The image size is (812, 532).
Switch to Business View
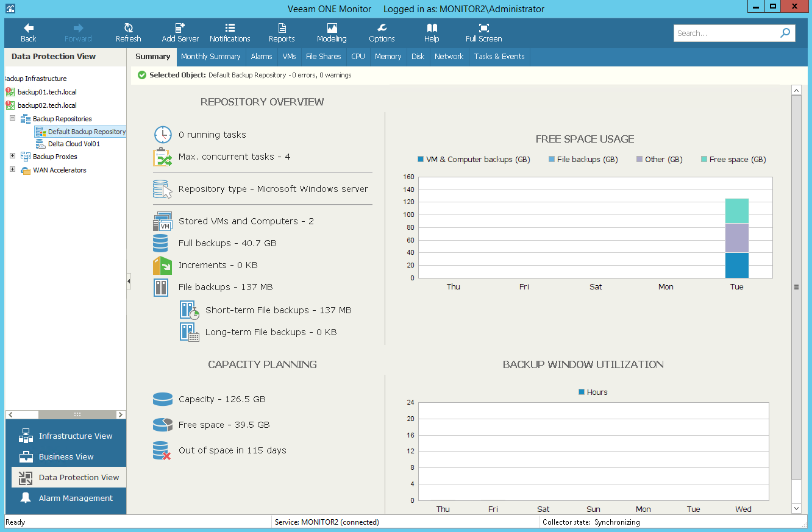(69, 456)
